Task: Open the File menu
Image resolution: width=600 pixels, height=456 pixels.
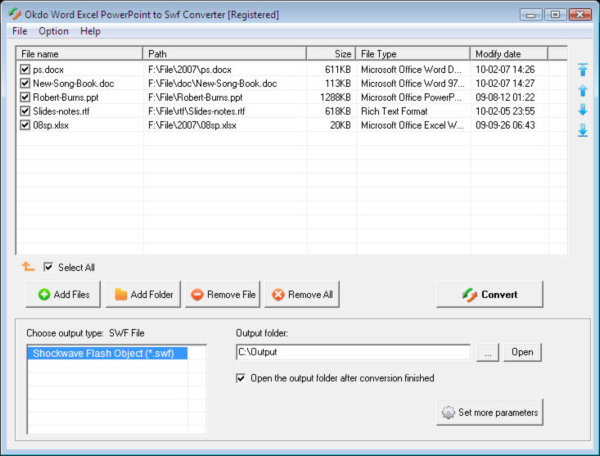Action: pos(19,31)
